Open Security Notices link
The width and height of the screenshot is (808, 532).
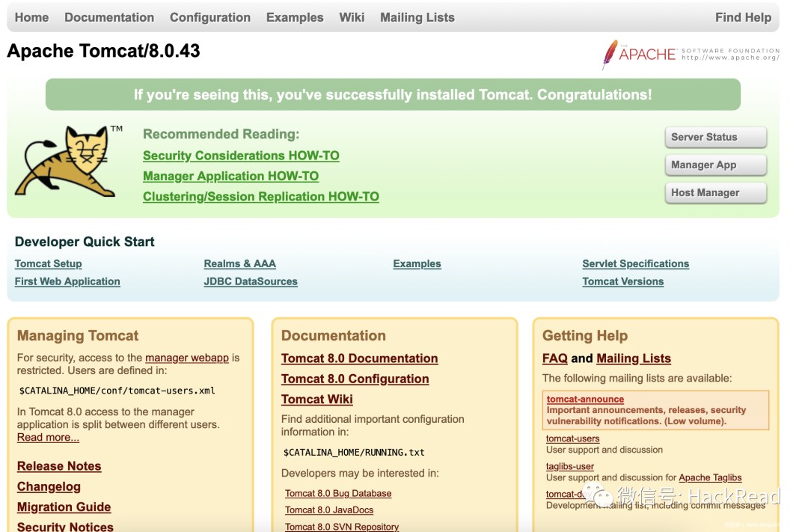[x=65, y=526]
